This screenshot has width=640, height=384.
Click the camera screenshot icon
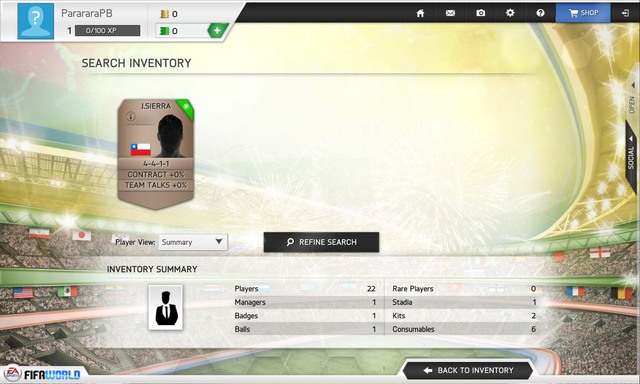[480, 13]
